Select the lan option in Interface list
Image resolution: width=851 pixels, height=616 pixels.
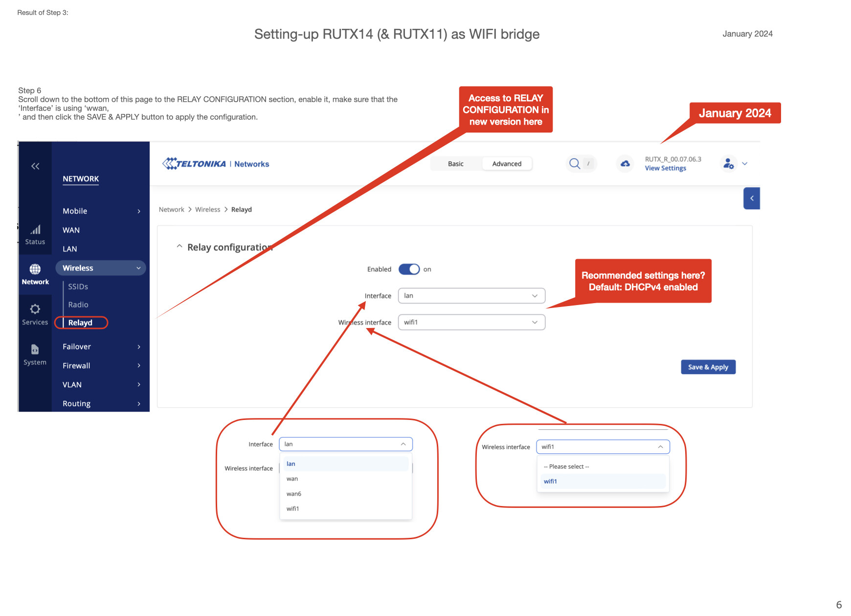346,464
